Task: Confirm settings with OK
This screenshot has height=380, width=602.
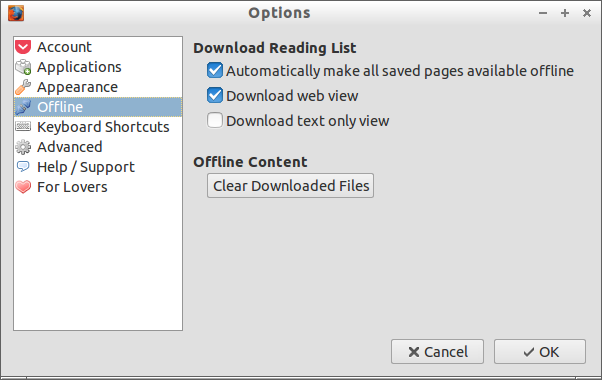Action: (540, 352)
